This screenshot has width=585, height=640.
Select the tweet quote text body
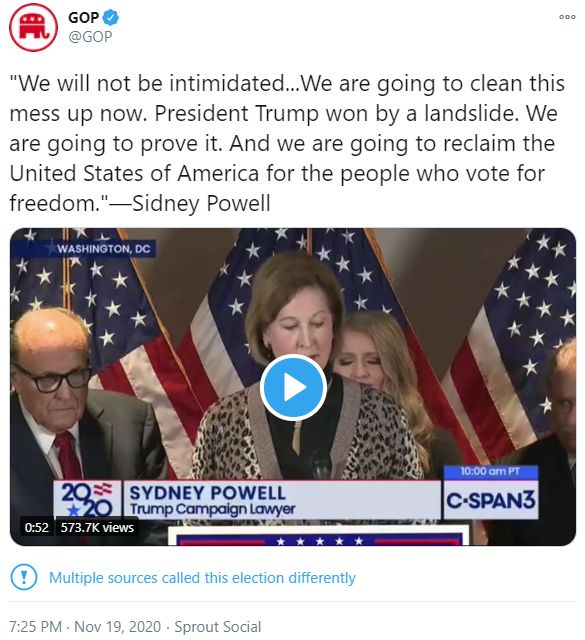(x=287, y=143)
